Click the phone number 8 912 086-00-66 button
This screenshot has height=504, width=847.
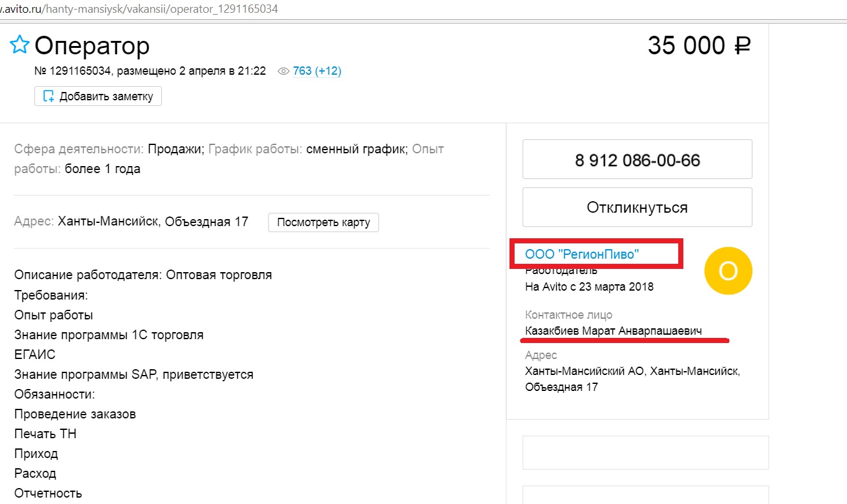tap(637, 160)
